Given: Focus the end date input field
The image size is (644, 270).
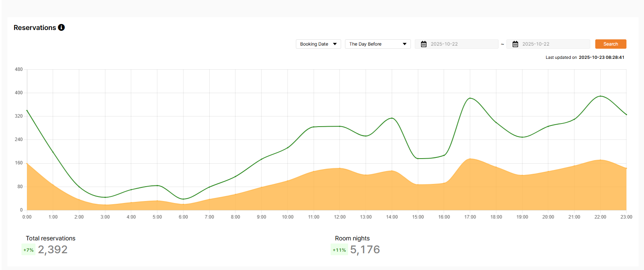Looking at the screenshot, I should [x=548, y=44].
